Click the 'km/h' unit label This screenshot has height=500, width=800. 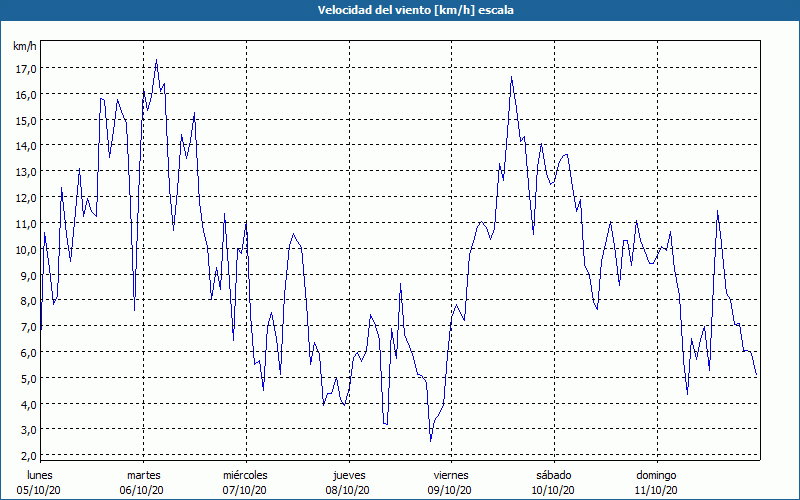pos(24,46)
